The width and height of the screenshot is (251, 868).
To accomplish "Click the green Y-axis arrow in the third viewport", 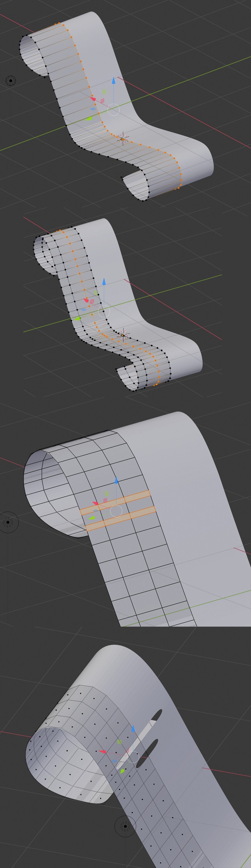I will click(x=92, y=518).
